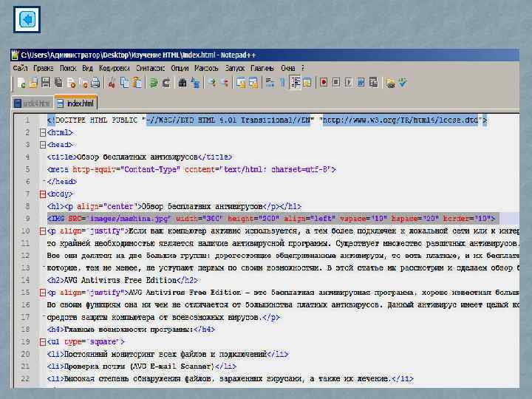This screenshot has width=532, height=399.
Task: Click the Save All stacked disks icon
Action: point(58,83)
